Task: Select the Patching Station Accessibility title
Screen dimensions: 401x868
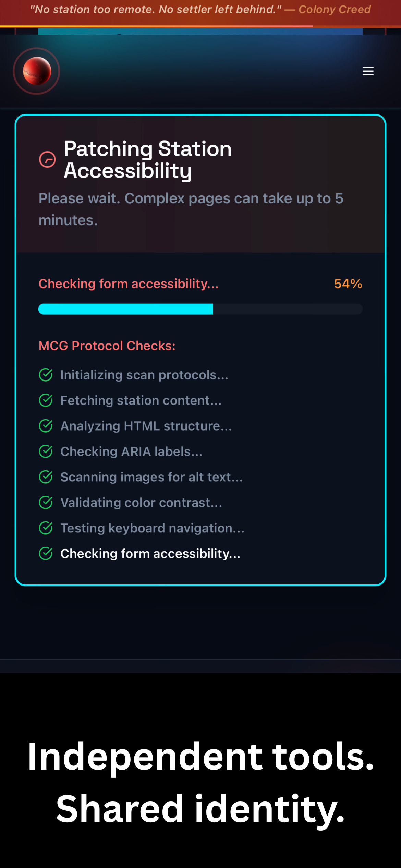Action: [x=147, y=159]
